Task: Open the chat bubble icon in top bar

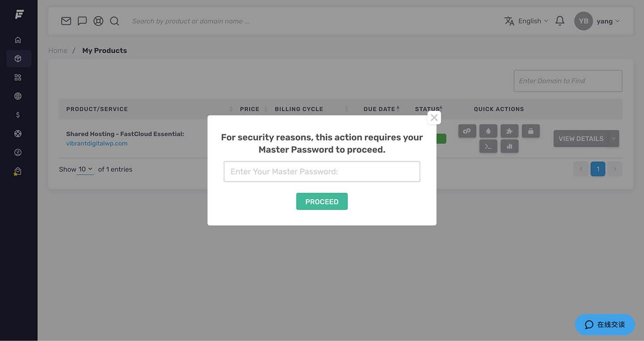Action: (x=82, y=21)
